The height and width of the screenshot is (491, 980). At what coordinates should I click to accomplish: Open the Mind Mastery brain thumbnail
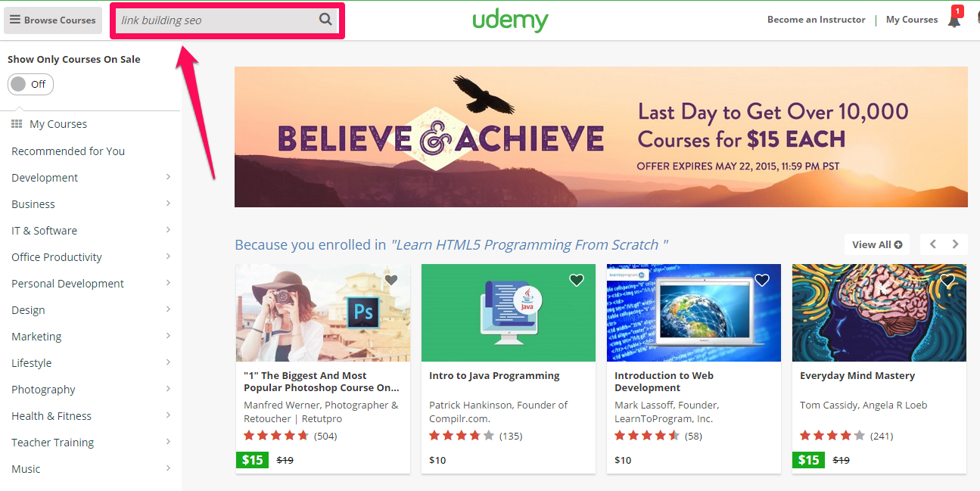879,312
